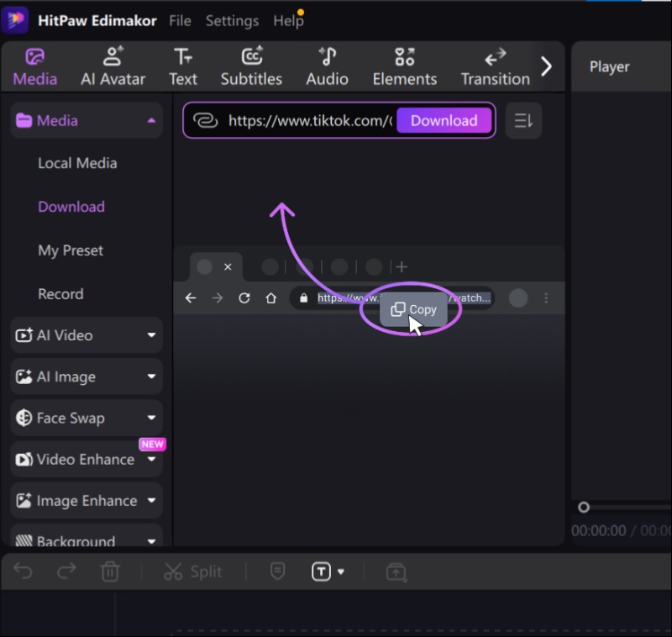
Task: Click the Image Enhance sidebar icon
Action: 24,501
